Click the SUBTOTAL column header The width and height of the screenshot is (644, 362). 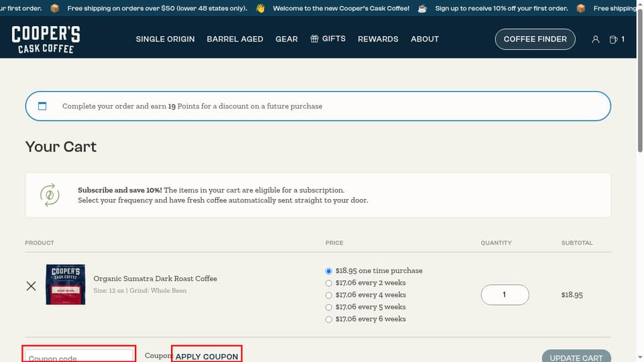coord(577,243)
